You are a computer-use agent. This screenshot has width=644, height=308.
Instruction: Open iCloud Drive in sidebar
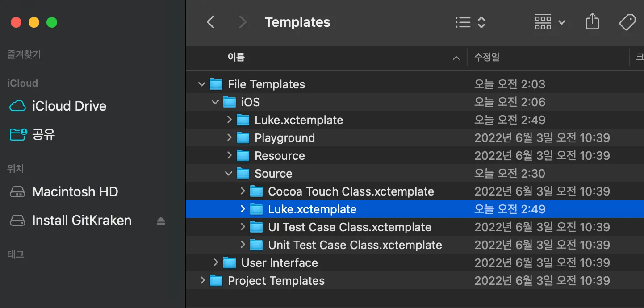tap(69, 106)
